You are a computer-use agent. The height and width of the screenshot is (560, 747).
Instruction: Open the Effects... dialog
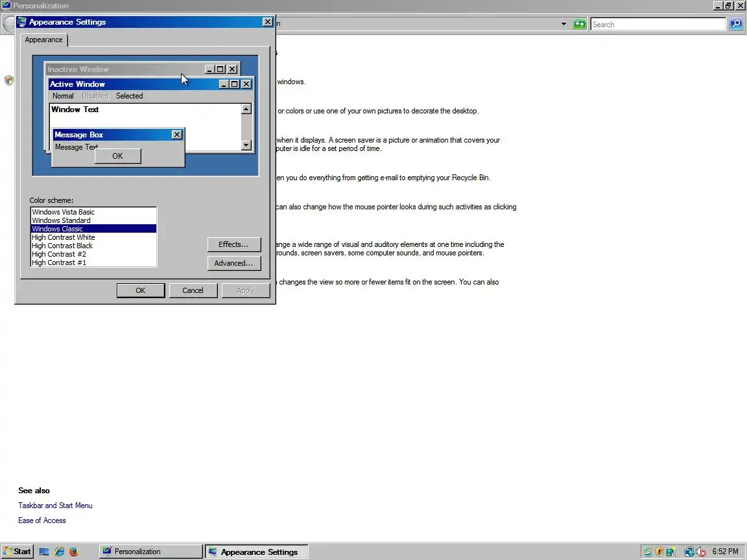click(x=234, y=244)
